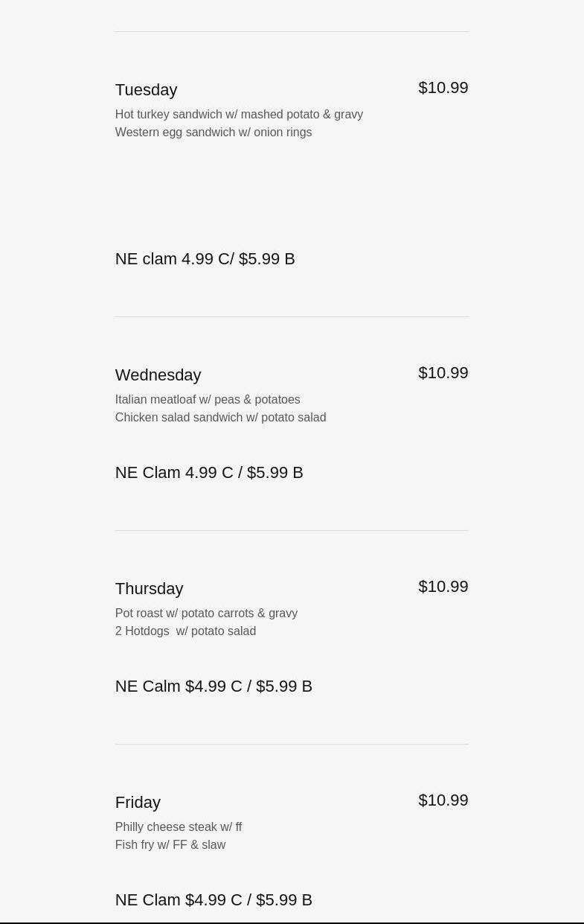The image size is (584, 924).
Task: Click the Wednesday menu heading
Action: (158, 375)
